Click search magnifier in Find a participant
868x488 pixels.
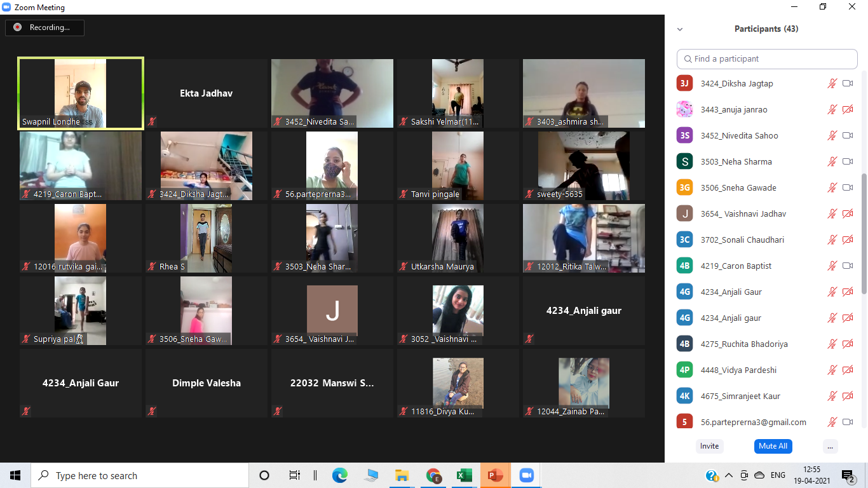tap(688, 59)
